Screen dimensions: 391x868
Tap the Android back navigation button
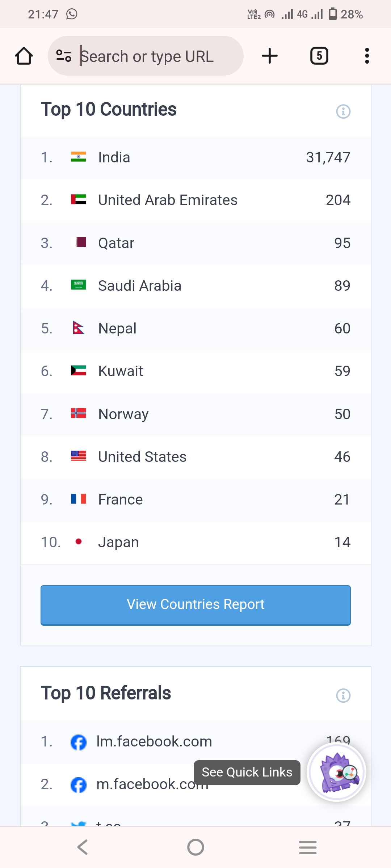83,847
